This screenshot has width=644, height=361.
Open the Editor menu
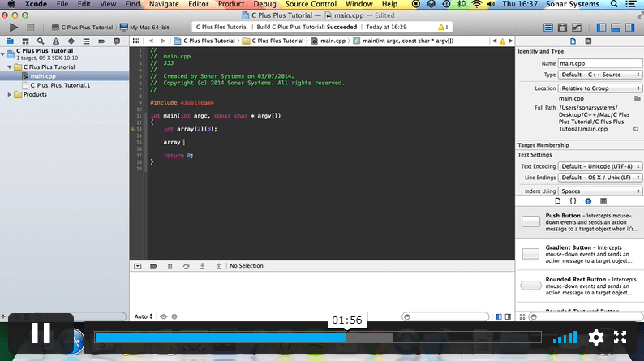pyautogui.click(x=199, y=4)
